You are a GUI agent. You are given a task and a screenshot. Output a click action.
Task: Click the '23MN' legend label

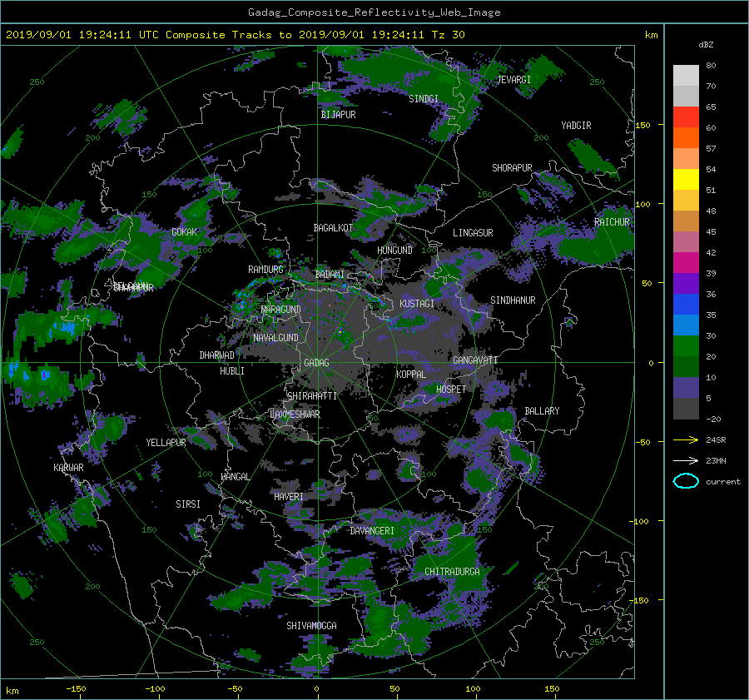[x=716, y=460]
